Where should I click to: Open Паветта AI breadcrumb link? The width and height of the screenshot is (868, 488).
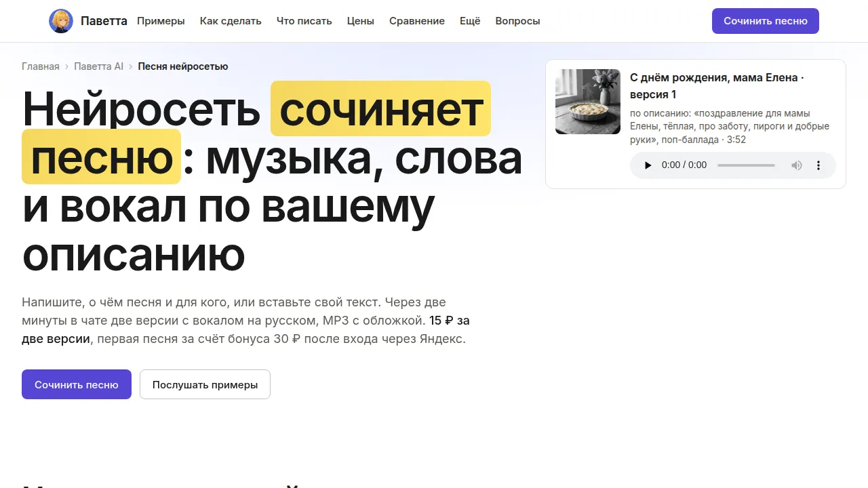pyautogui.click(x=99, y=66)
